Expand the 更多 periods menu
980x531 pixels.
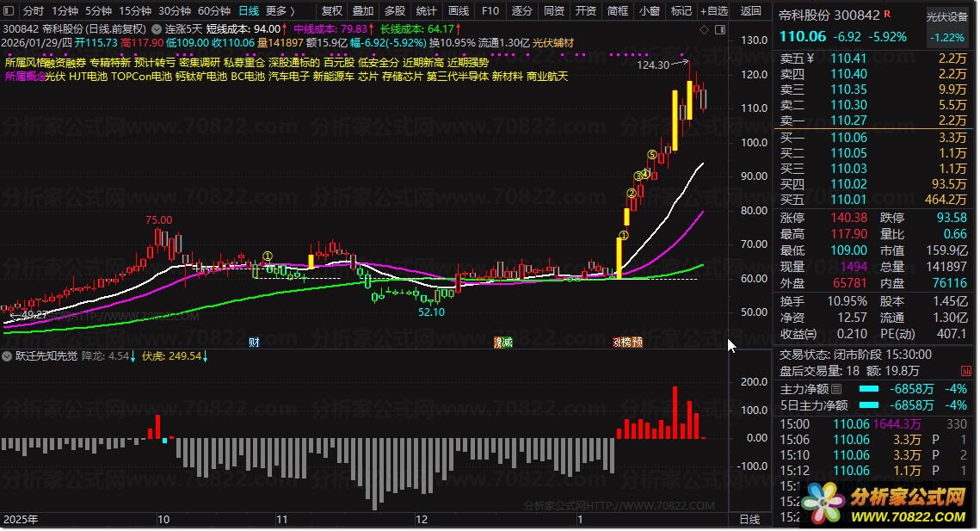pos(280,10)
